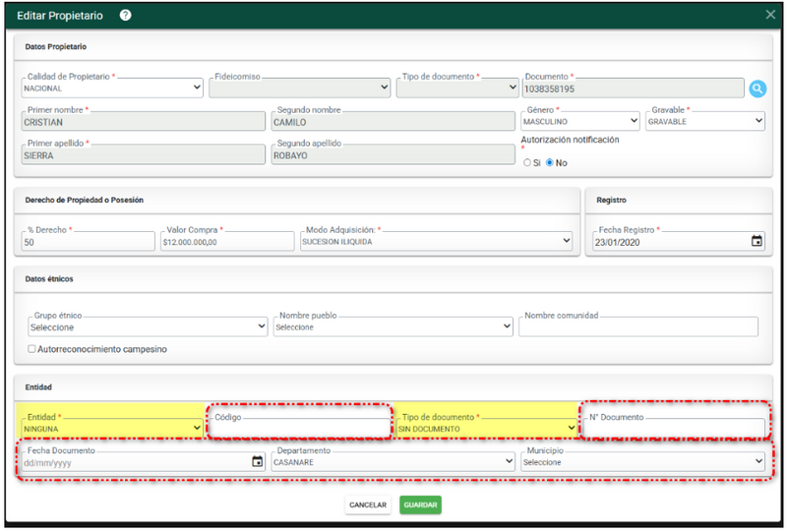
Task: Click the N° Documento input field
Action: coord(674,428)
